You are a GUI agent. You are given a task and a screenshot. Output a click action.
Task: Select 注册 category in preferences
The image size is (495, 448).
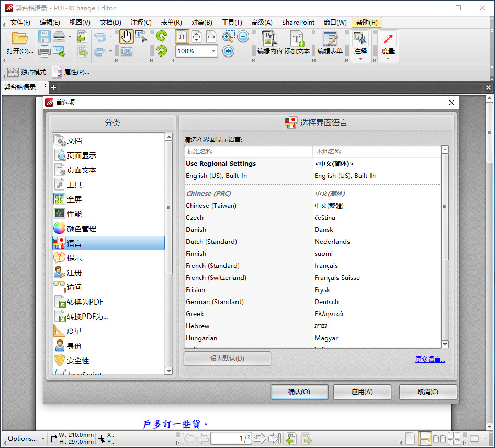click(x=109, y=273)
